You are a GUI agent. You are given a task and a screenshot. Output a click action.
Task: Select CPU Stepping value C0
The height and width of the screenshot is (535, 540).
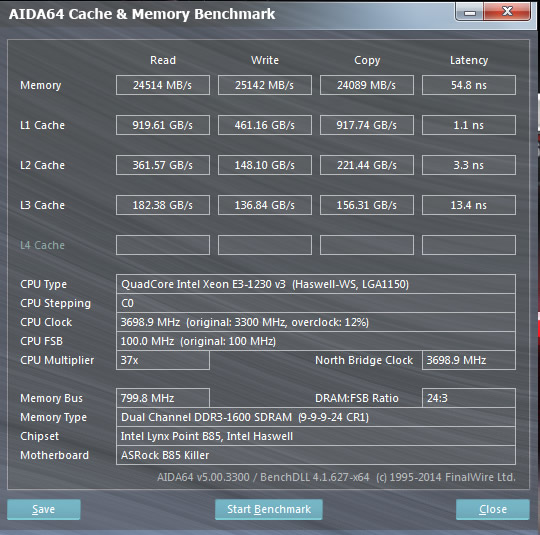pyautogui.click(x=316, y=303)
